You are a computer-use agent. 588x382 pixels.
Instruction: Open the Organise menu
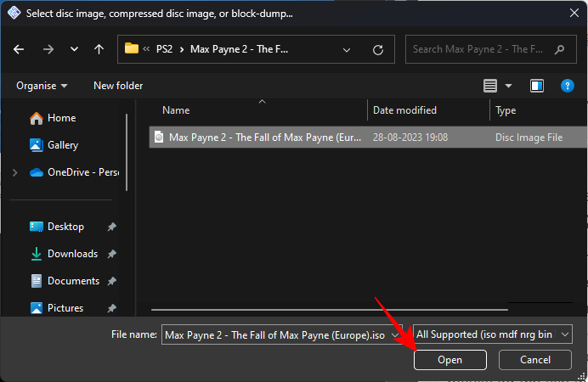click(x=42, y=86)
